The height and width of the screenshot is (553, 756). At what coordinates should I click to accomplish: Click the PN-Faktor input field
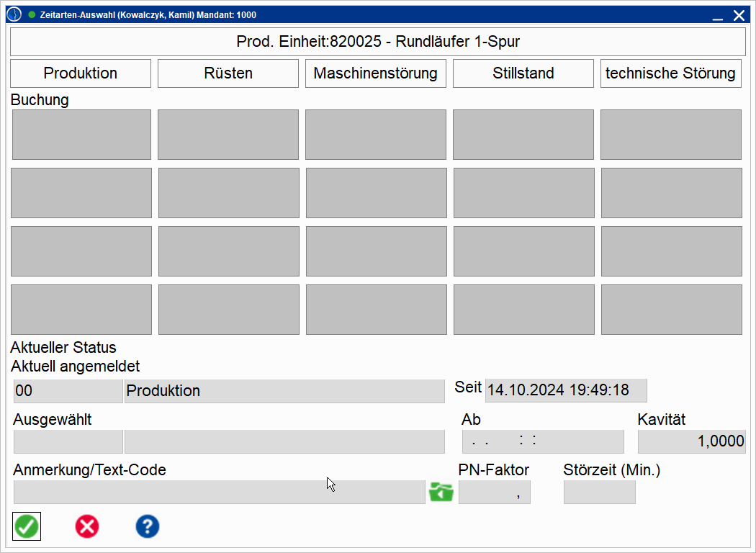tap(494, 493)
